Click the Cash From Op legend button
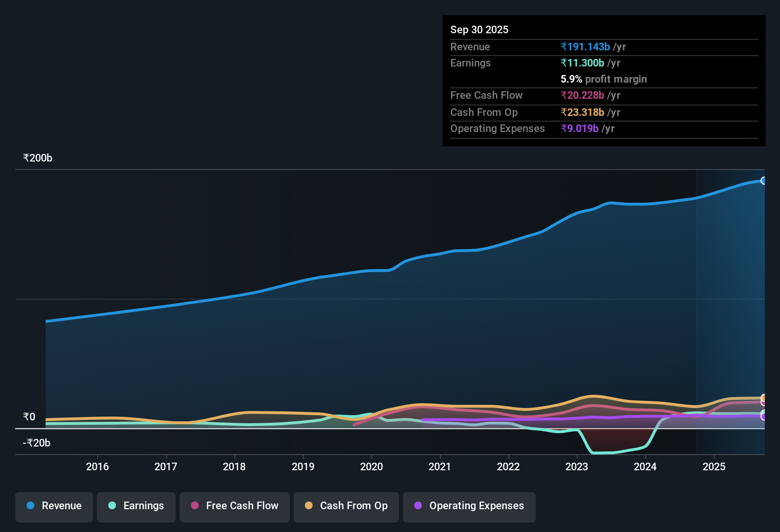780x532 pixels. coord(346,506)
